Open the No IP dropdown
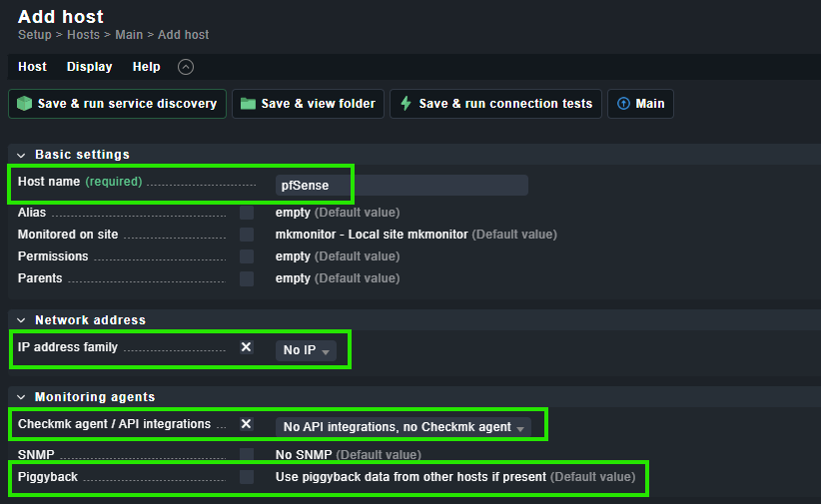Image resolution: width=821 pixels, height=504 pixels. coord(307,350)
